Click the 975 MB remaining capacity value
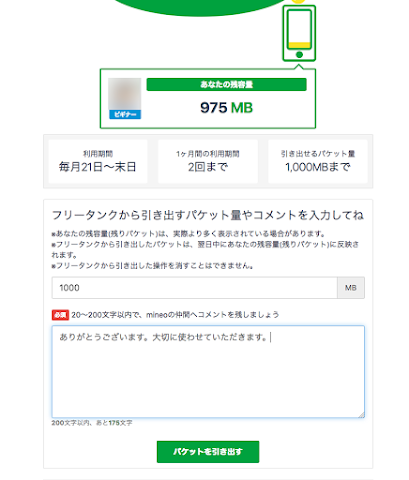The width and height of the screenshot is (409, 480). 226,108
